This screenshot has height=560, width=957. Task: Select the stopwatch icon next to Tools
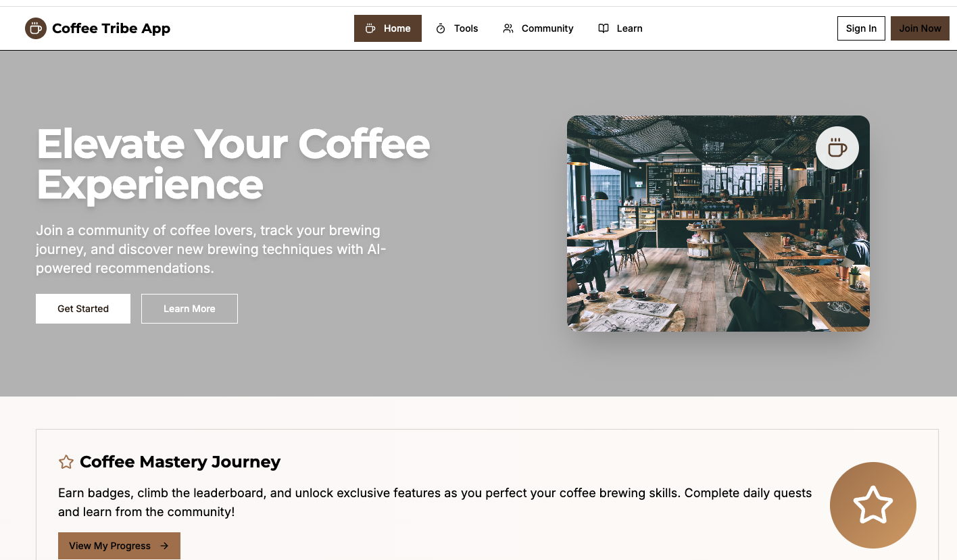point(440,28)
